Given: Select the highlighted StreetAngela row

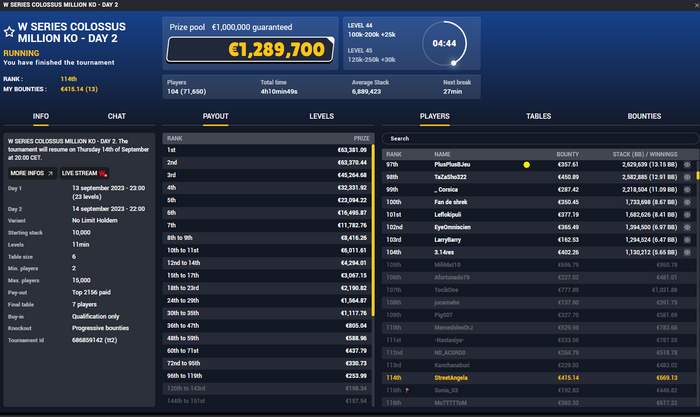Looking at the screenshot, I should click(x=537, y=378).
